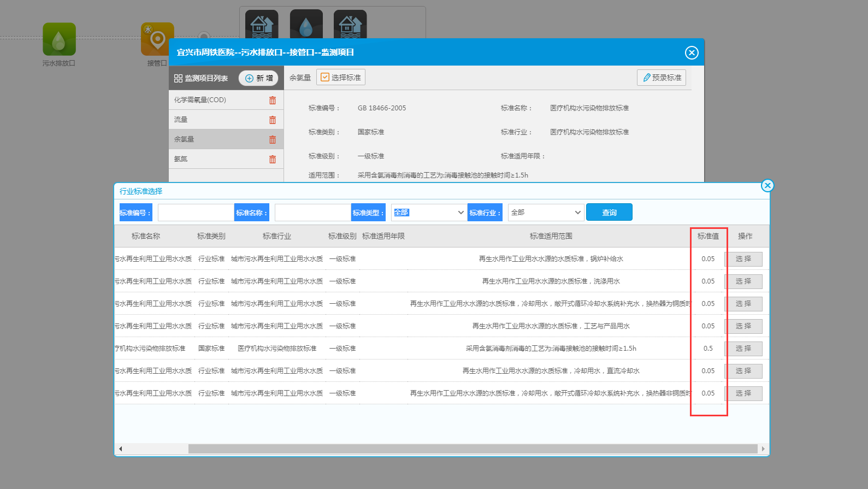Click the 查询 search button
This screenshot has width=868, height=489.
[x=609, y=213]
